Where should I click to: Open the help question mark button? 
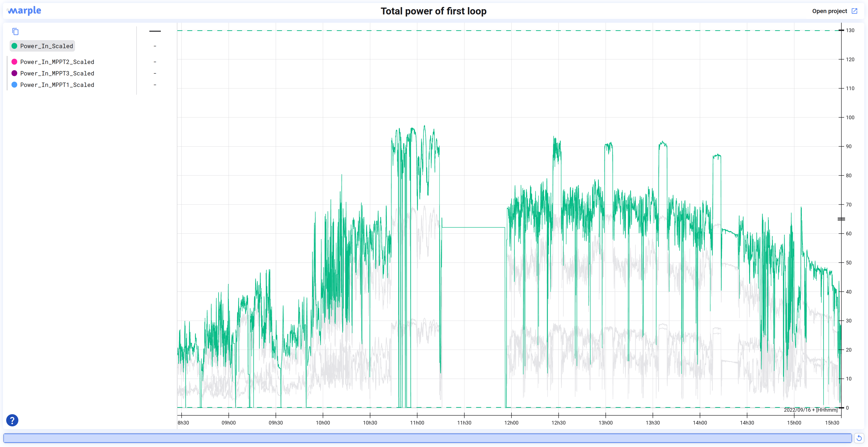(12, 420)
